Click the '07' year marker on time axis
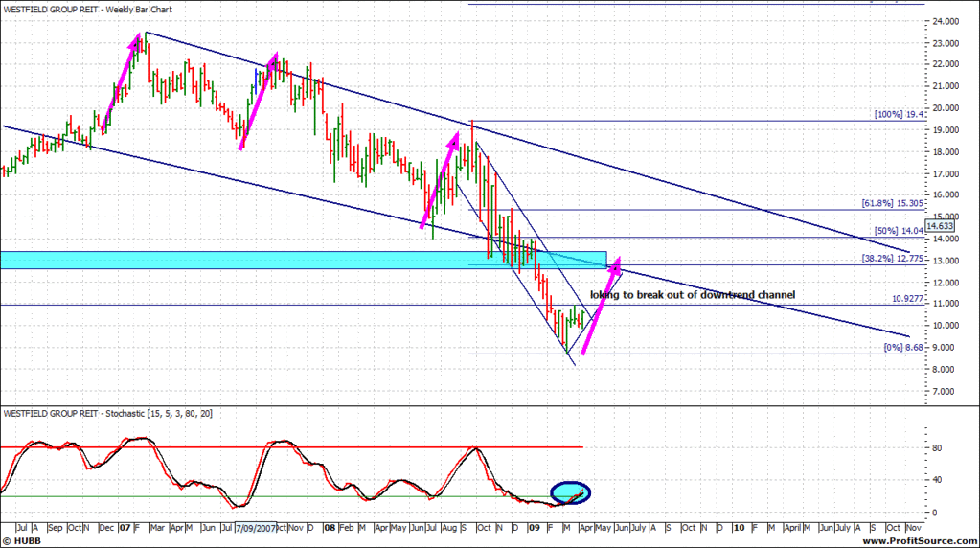The image size is (980, 548). tap(125, 528)
